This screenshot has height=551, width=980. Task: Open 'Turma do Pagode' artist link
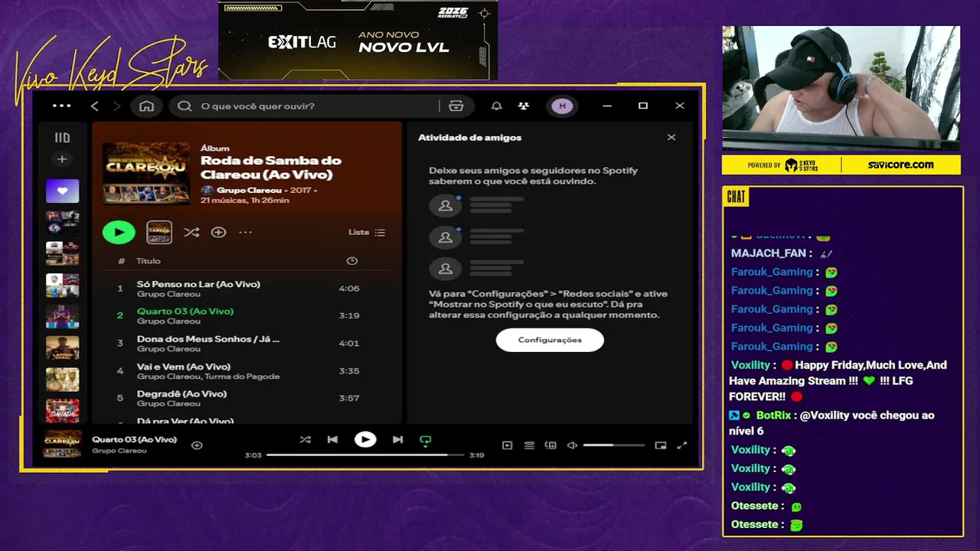[243, 377]
